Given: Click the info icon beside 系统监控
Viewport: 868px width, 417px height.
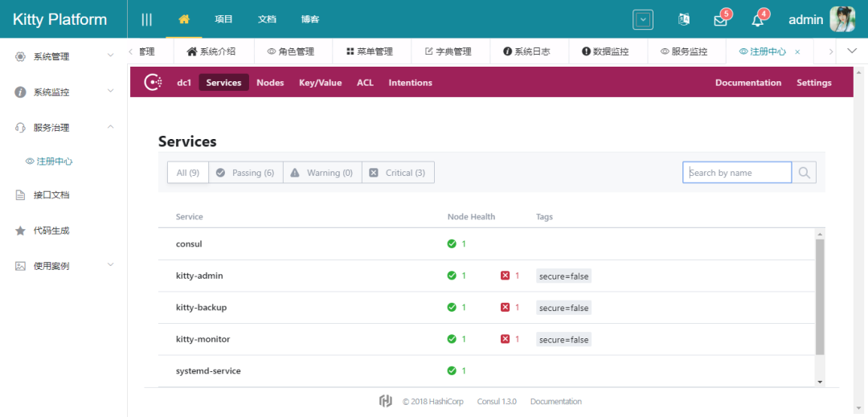Looking at the screenshot, I should click(x=20, y=92).
